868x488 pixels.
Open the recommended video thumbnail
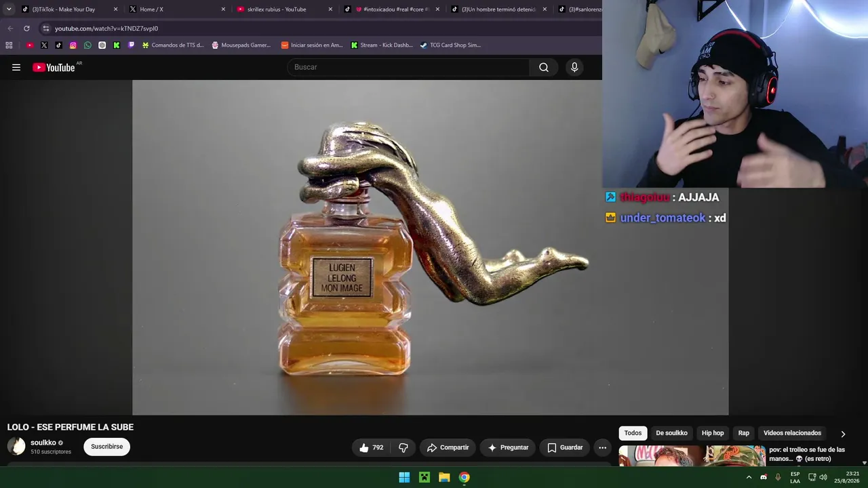[692, 455]
